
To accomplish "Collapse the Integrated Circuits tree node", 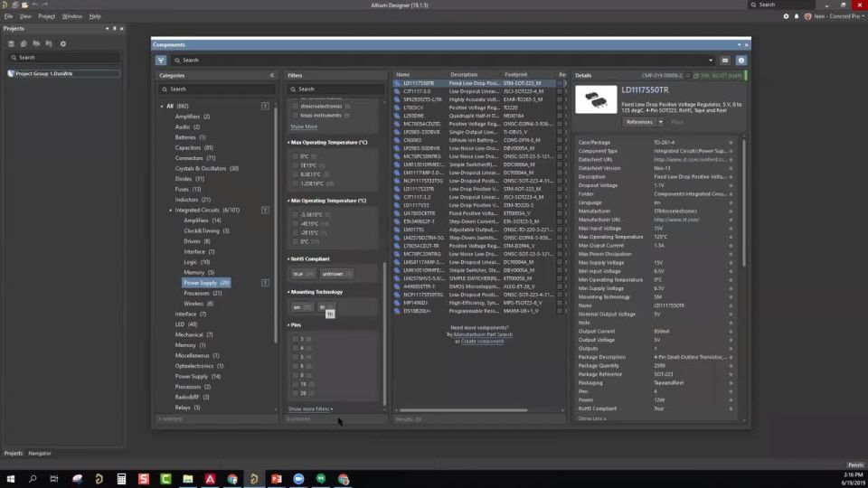I will pos(171,211).
